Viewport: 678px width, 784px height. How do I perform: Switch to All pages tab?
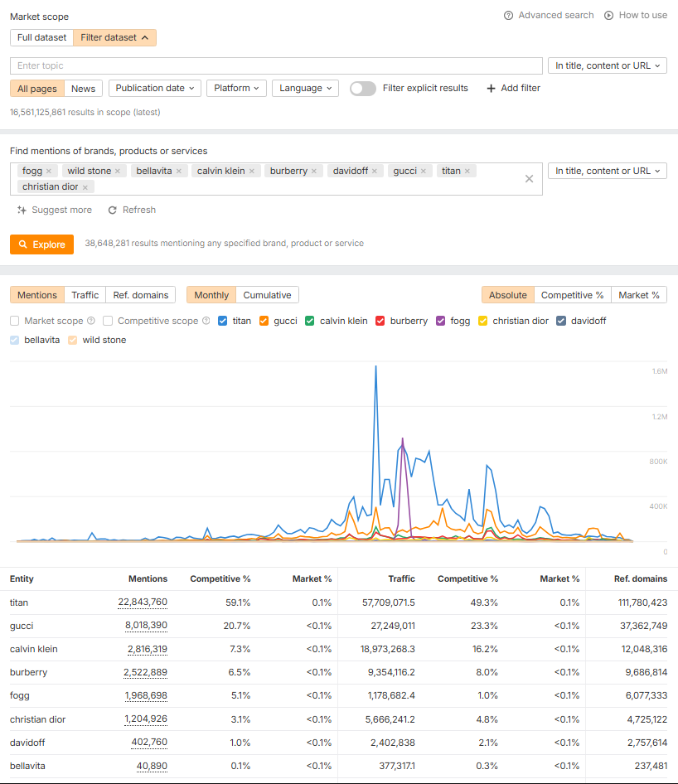point(37,89)
